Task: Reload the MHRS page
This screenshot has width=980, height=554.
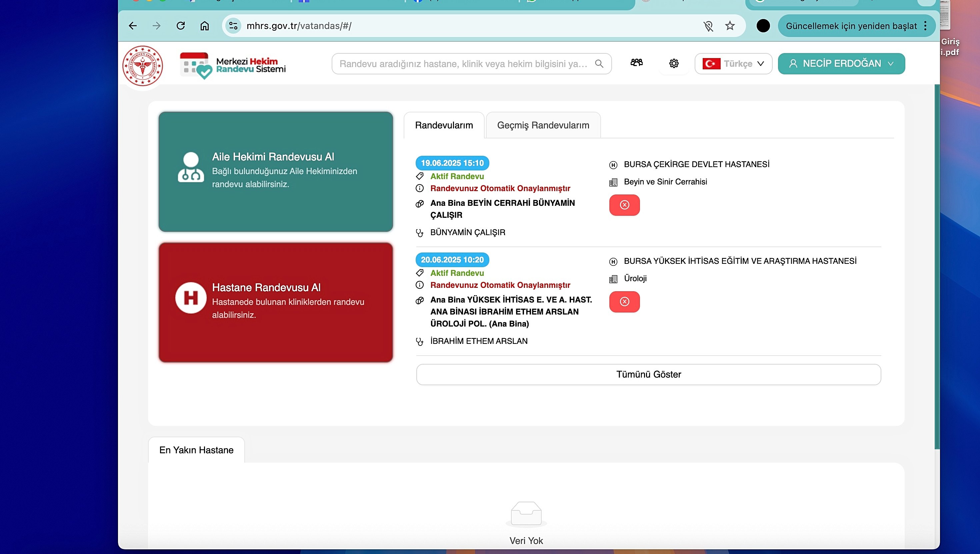Action: (181, 26)
